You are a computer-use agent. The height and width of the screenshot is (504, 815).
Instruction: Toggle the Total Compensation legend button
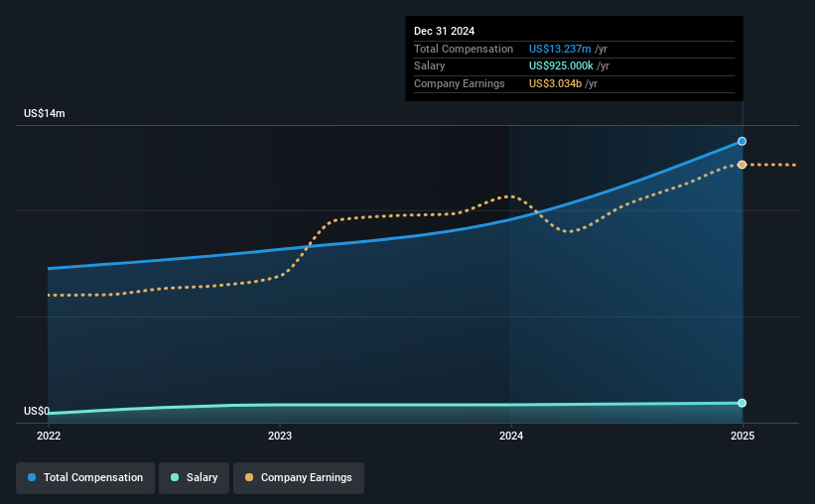point(85,478)
